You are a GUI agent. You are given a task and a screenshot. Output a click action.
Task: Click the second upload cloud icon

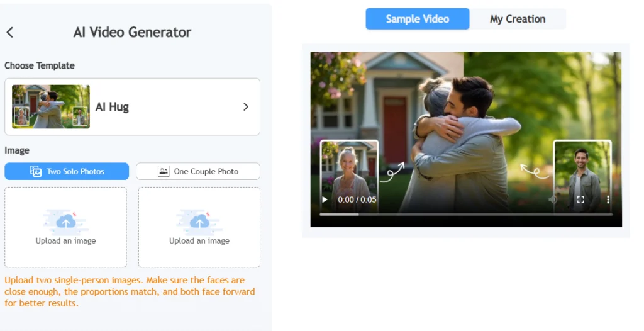[199, 222]
